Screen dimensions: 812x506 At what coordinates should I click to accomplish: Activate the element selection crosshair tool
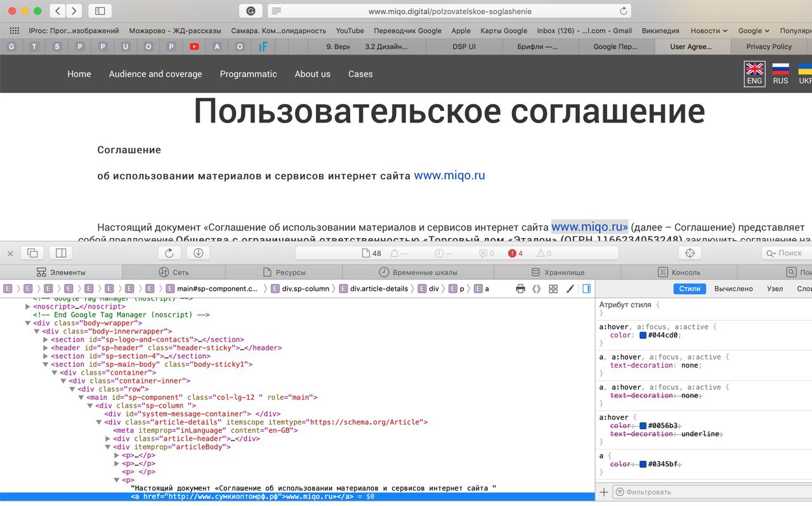coord(690,253)
